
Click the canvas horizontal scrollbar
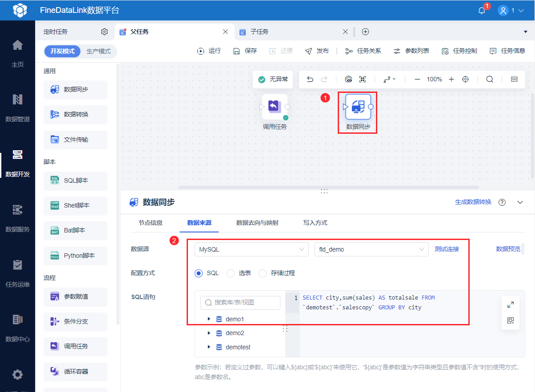click(329, 188)
